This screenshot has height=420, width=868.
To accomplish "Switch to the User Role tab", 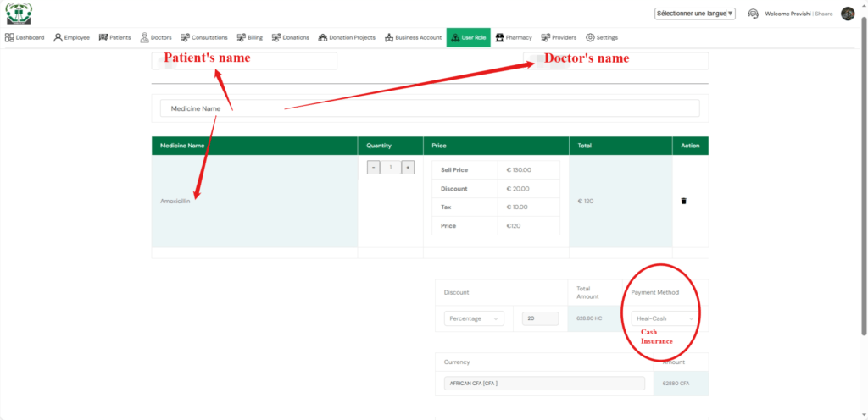I will [x=468, y=37].
